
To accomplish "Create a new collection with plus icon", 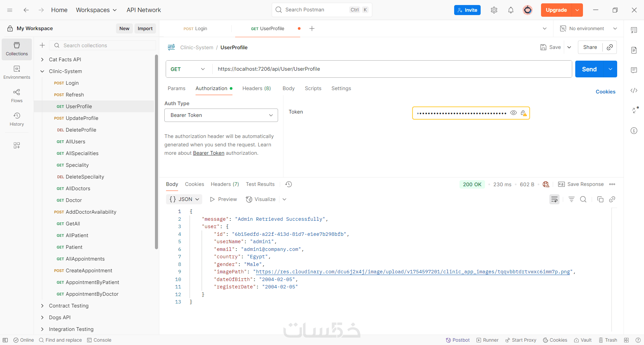I will pos(42,45).
